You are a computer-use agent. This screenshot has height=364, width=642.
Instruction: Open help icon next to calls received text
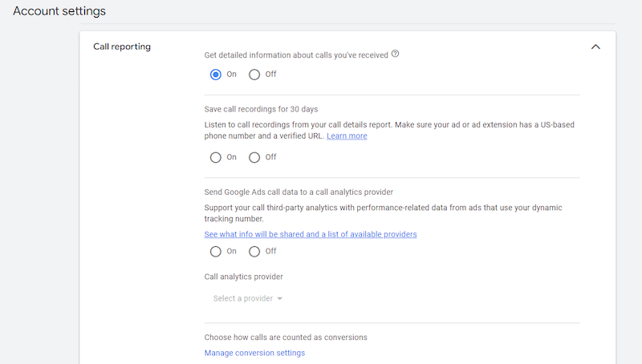point(395,54)
